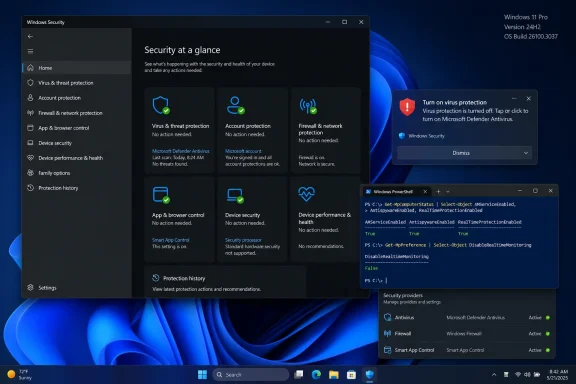The width and height of the screenshot is (576, 384).
Task: Open the Smart App Control link
Action: click(170, 240)
